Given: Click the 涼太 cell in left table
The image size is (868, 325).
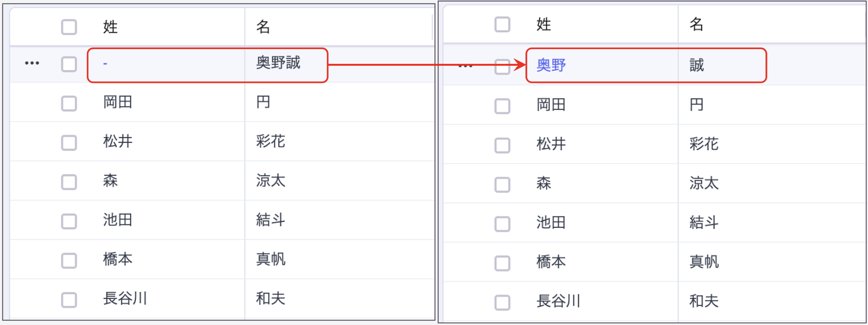Looking at the screenshot, I should (x=271, y=181).
